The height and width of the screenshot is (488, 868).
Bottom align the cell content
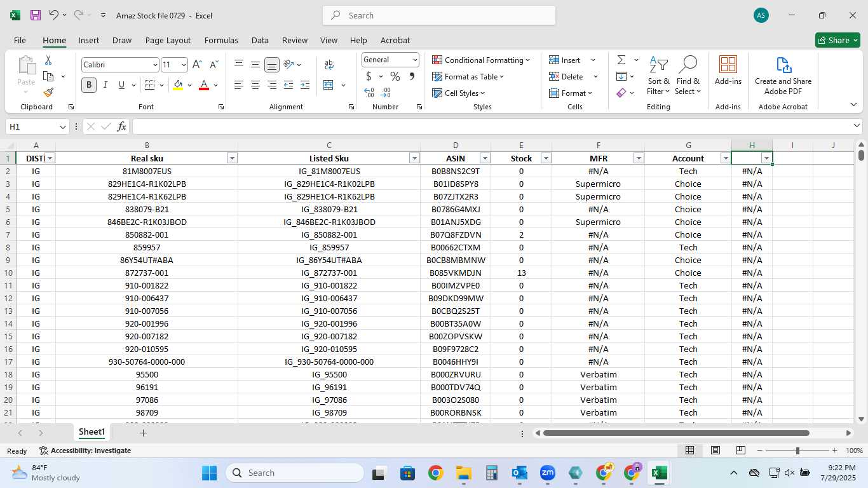[272, 64]
